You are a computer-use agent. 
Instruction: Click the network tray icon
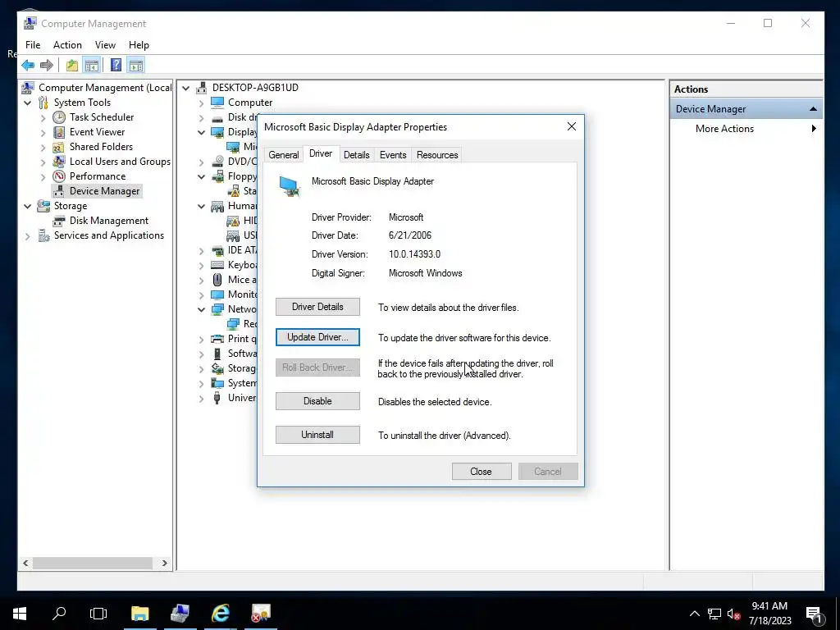(x=714, y=614)
